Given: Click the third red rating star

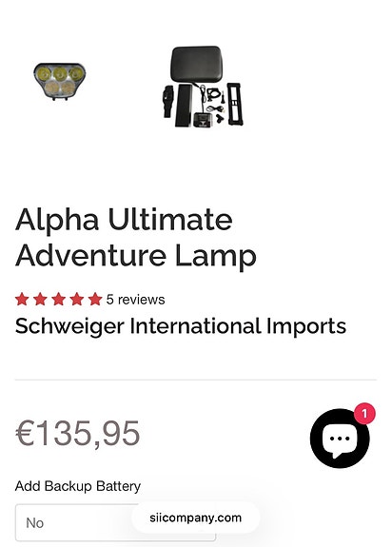Looking at the screenshot, I should point(58,300).
